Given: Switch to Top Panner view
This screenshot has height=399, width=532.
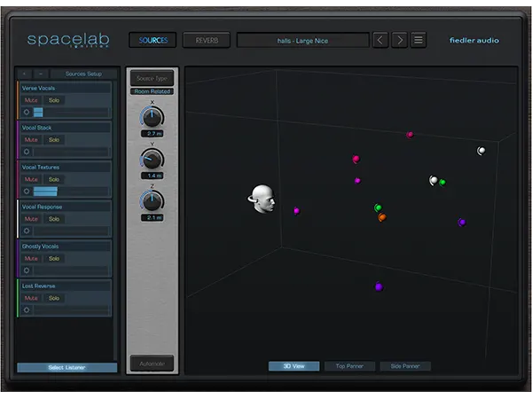Looking at the screenshot, I should pyautogui.click(x=349, y=366).
